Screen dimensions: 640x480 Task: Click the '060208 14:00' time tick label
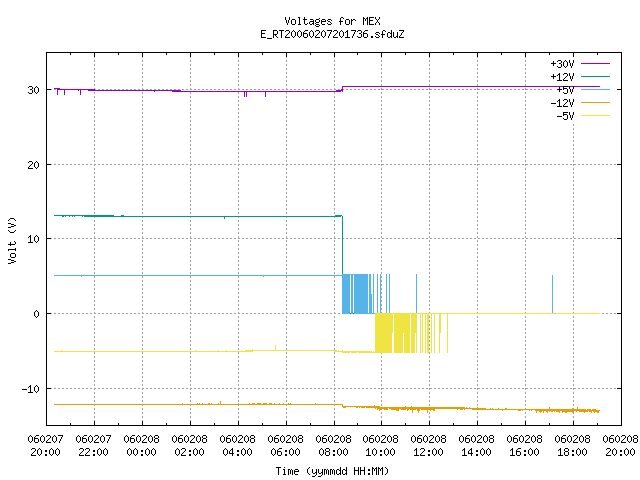point(476,446)
